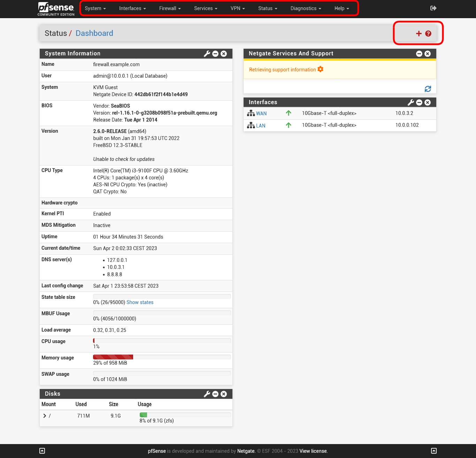This screenshot has width=476, height=458.
Task: Minimize the Disks widget
Action: tap(215, 394)
